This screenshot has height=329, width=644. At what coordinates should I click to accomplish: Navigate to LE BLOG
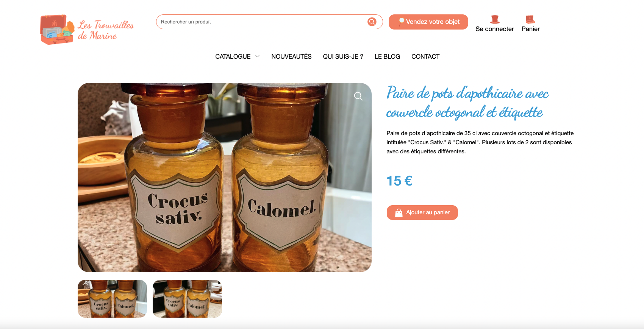click(387, 56)
